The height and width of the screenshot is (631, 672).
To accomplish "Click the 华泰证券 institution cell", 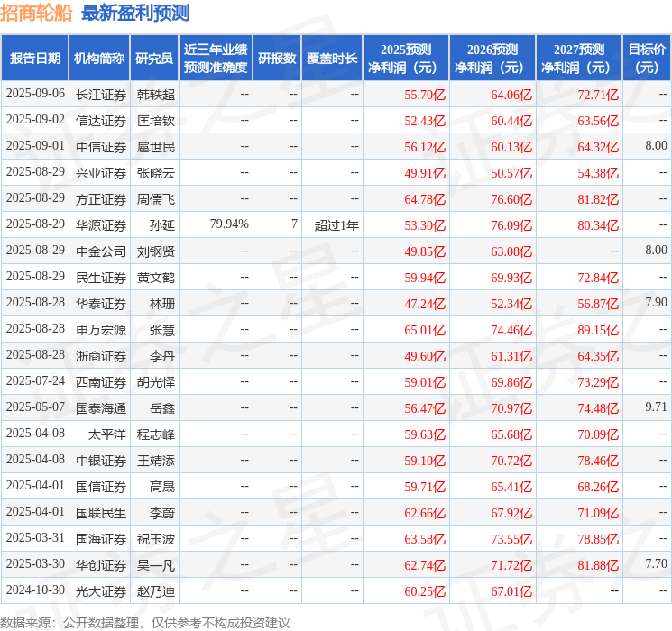I will 101,304.
